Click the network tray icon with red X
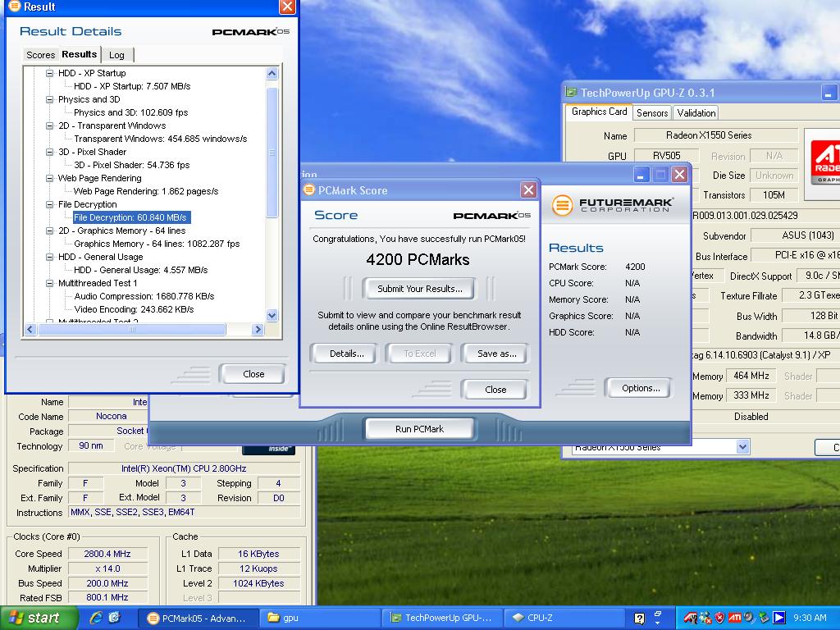The height and width of the screenshot is (630, 840). pyautogui.click(x=705, y=619)
